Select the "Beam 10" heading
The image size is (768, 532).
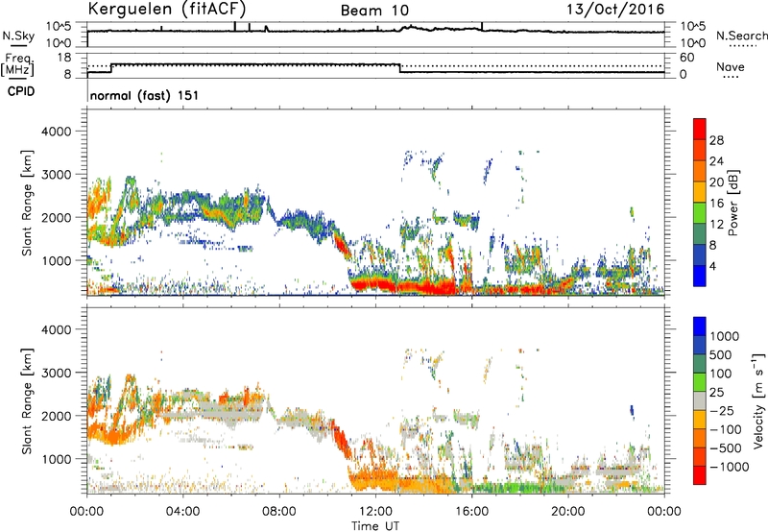coord(374,11)
